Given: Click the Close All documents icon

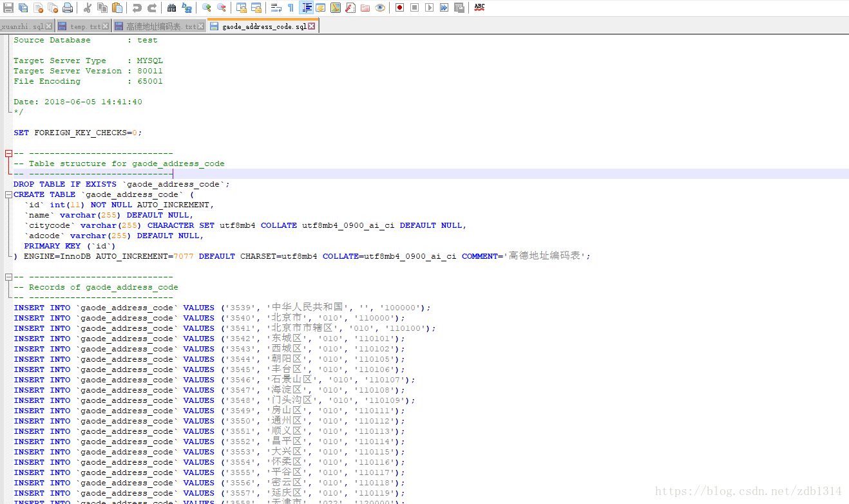Looking at the screenshot, I should (53, 8).
